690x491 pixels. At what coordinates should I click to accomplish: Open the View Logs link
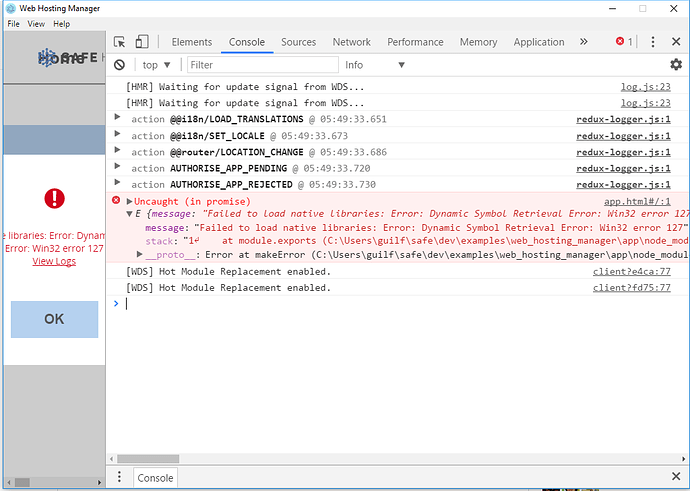click(54, 261)
